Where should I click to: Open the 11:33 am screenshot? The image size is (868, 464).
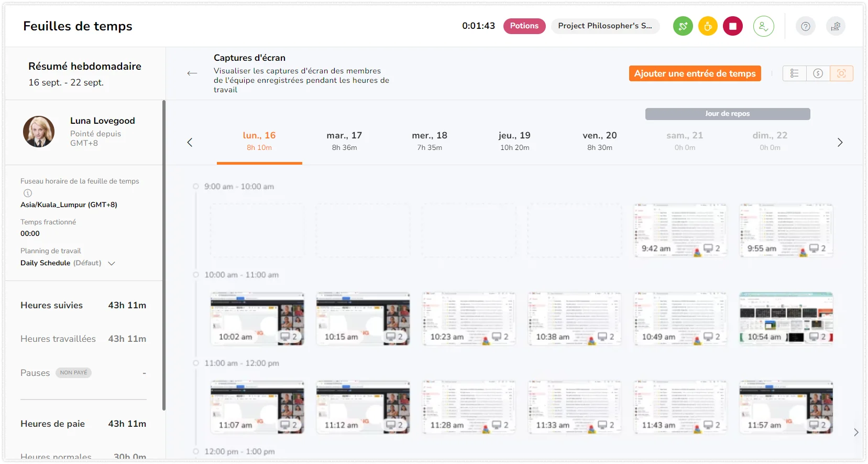pyautogui.click(x=575, y=407)
